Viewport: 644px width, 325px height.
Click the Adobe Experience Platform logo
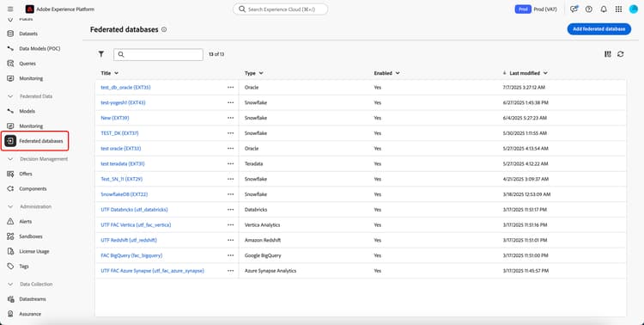click(x=29, y=9)
